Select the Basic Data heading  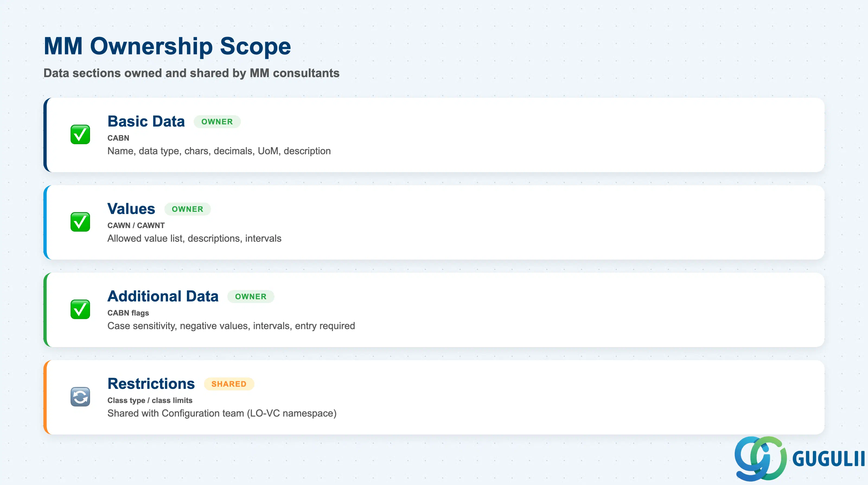point(146,121)
